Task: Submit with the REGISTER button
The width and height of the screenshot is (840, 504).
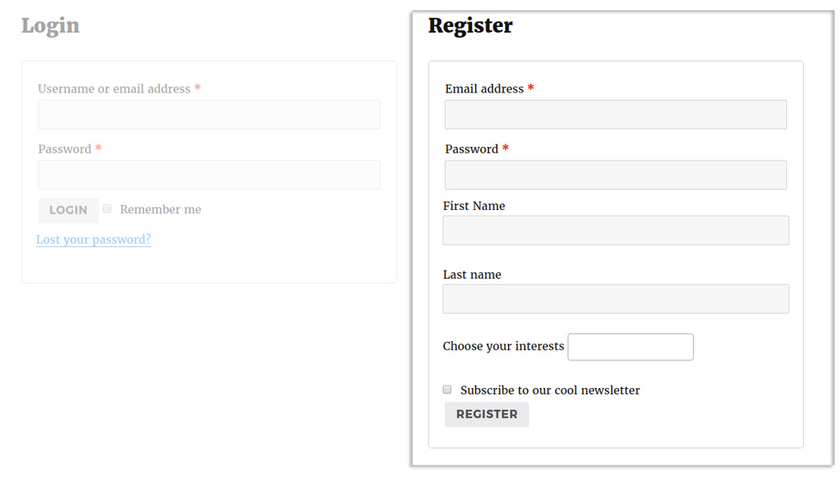Action: pos(487,414)
